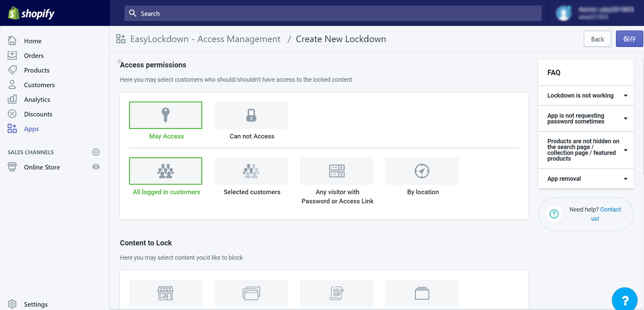Follow the Contact us link
This screenshot has width=644, height=310.
coord(610,210)
